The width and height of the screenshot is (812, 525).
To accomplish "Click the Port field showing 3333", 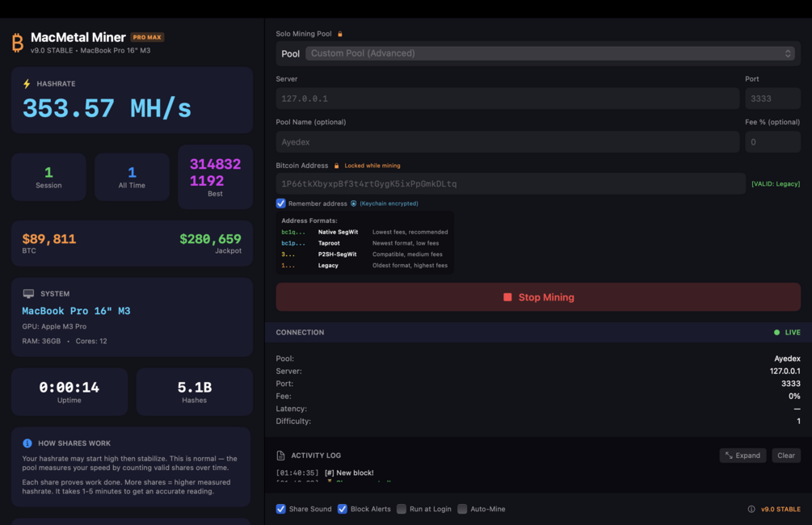I will (772, 99).
